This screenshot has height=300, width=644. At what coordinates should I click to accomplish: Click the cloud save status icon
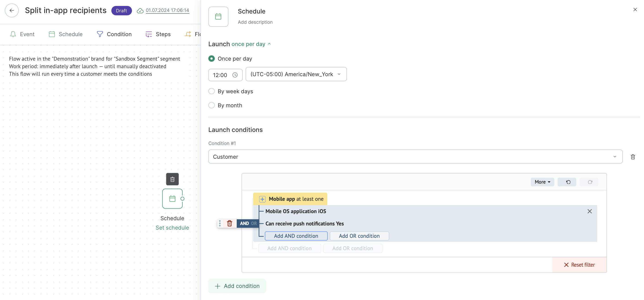(140, 11)
